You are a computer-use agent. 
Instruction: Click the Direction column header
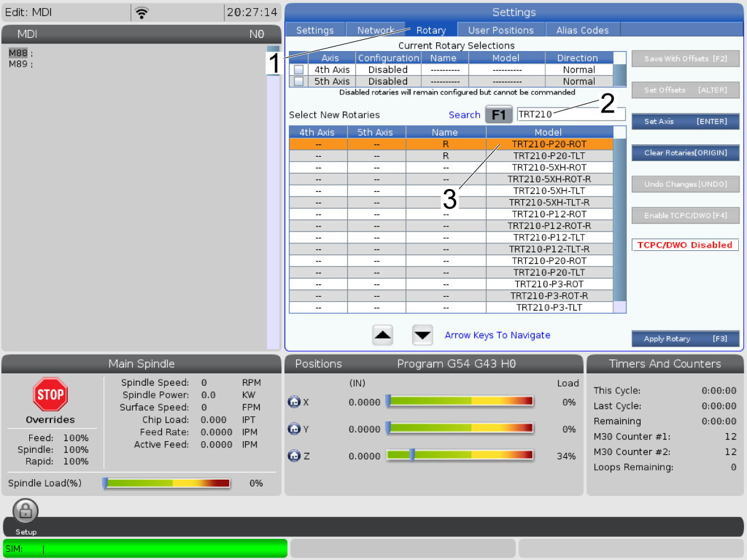point(578,58)
